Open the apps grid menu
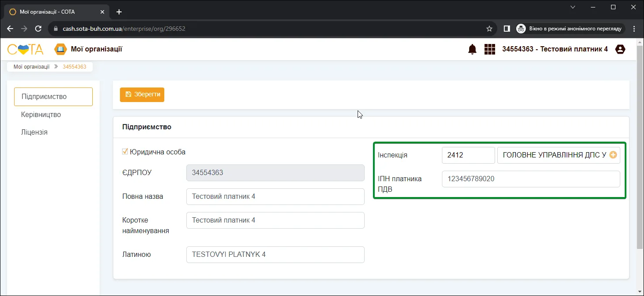 point(490,49)
